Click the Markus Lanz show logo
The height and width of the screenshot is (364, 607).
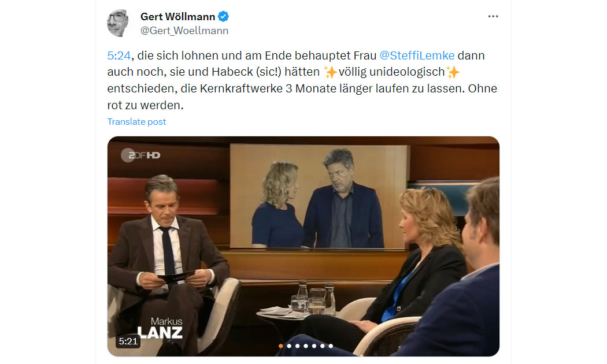pos(160,328)
